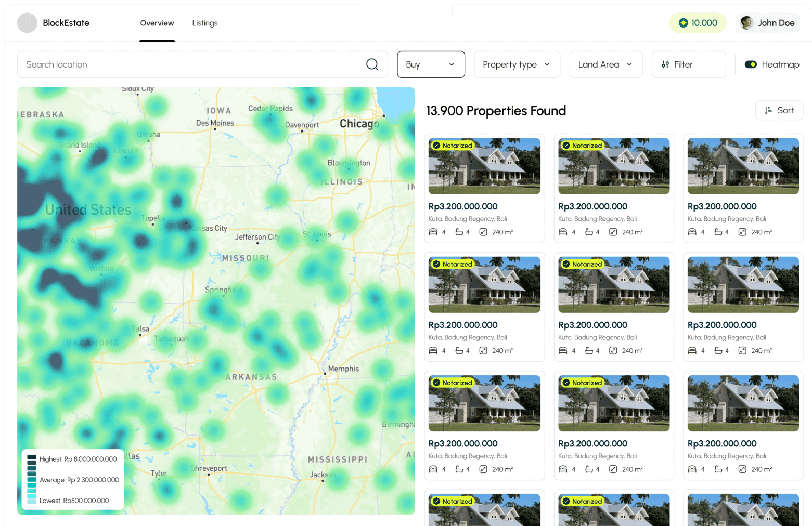Click Jefferson City label on the map

tap(257, 237)
